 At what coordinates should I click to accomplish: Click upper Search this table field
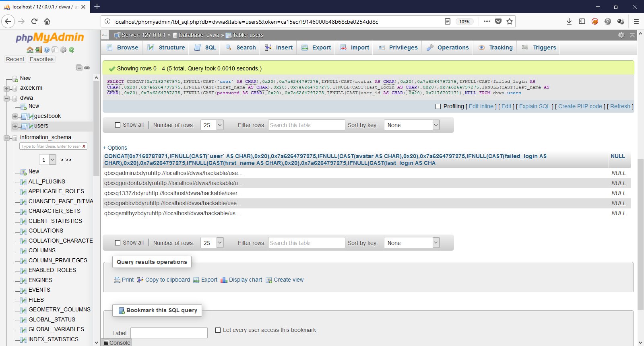click(306, 125)
